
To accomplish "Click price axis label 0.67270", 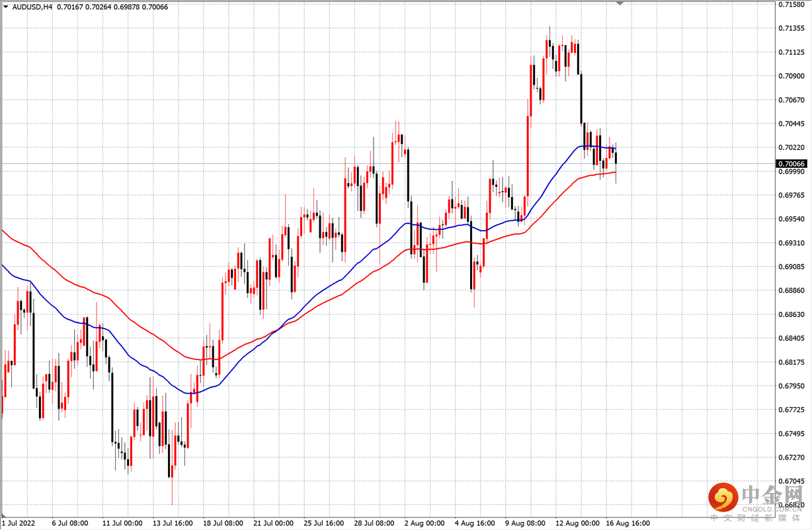I will point(792,457).
